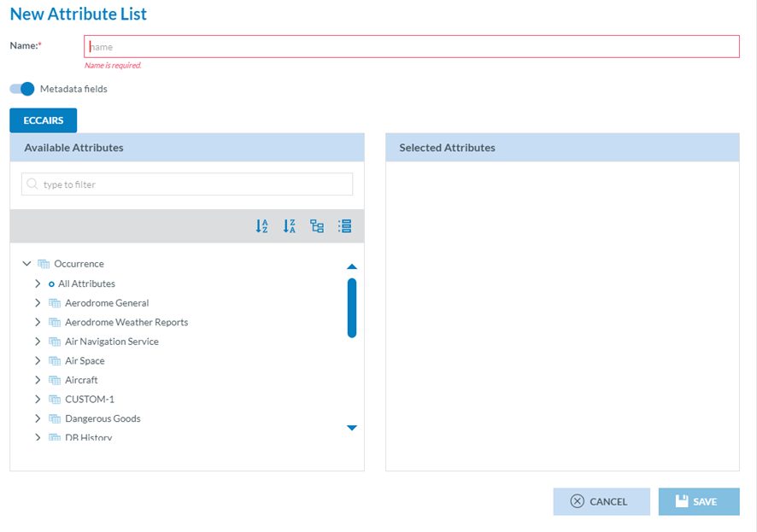Viewport: 757px width, 532px height.
Task: Click the type to filter search box
Action: pyautogui.click(x=187, y=184)
